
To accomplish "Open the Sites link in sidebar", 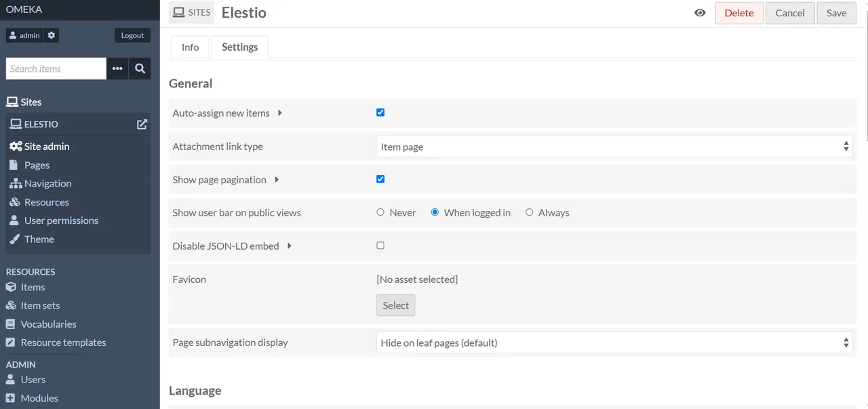I will [31, 102].
